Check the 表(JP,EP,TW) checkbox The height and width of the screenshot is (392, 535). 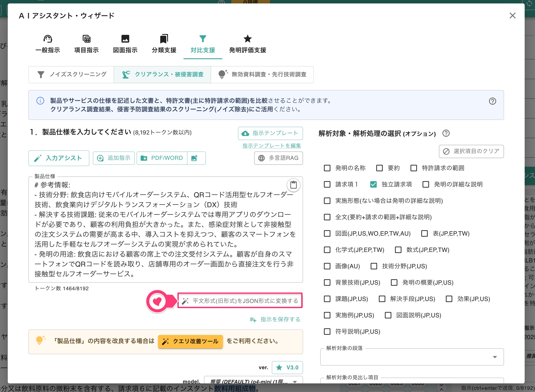[x=424, y=234]
